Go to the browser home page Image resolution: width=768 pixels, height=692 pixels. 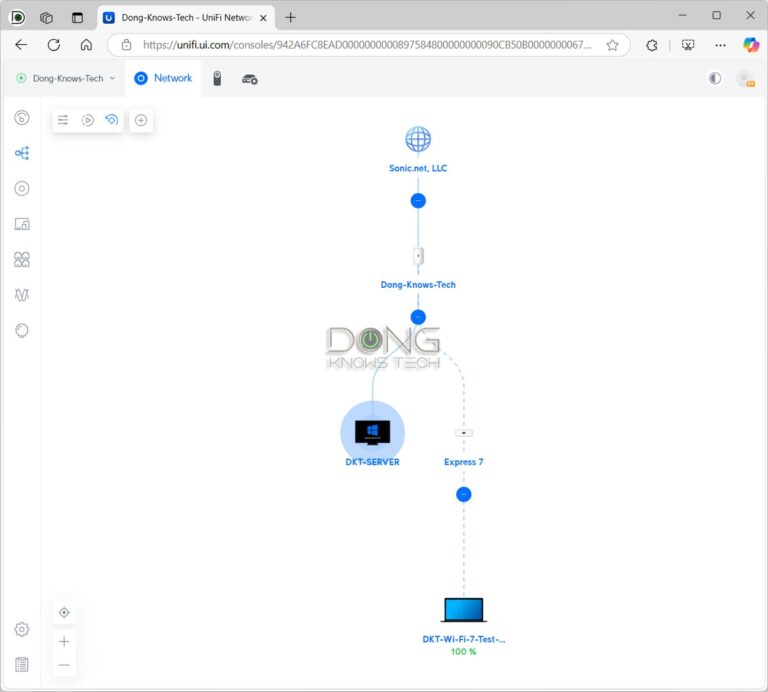pyautogui.click(x=86, y=45)
